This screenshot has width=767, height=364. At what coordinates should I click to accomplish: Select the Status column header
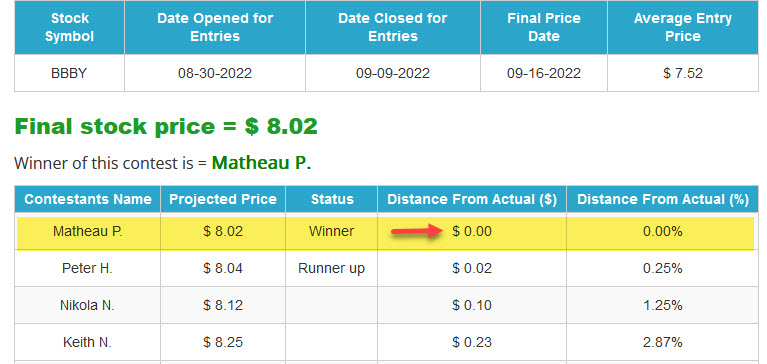coord(332,199)
